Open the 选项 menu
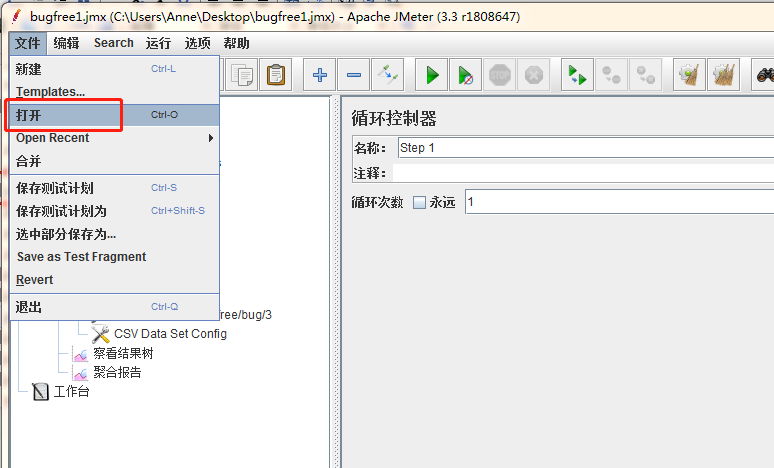774x468 pixels. (197, 43)
